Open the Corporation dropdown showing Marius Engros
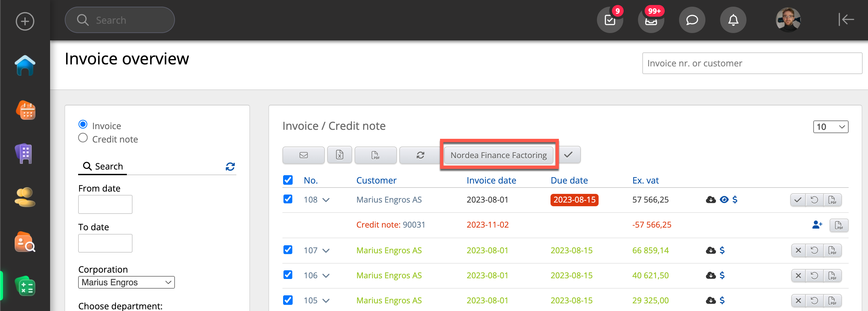Screen dimensions: 868x311 (126, 282)
